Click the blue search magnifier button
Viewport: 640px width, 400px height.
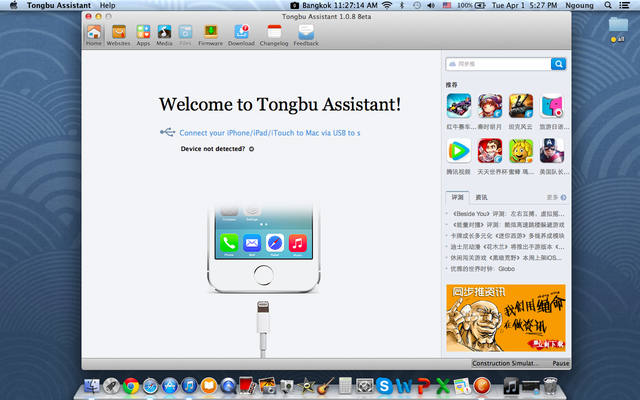coord(558,64)
